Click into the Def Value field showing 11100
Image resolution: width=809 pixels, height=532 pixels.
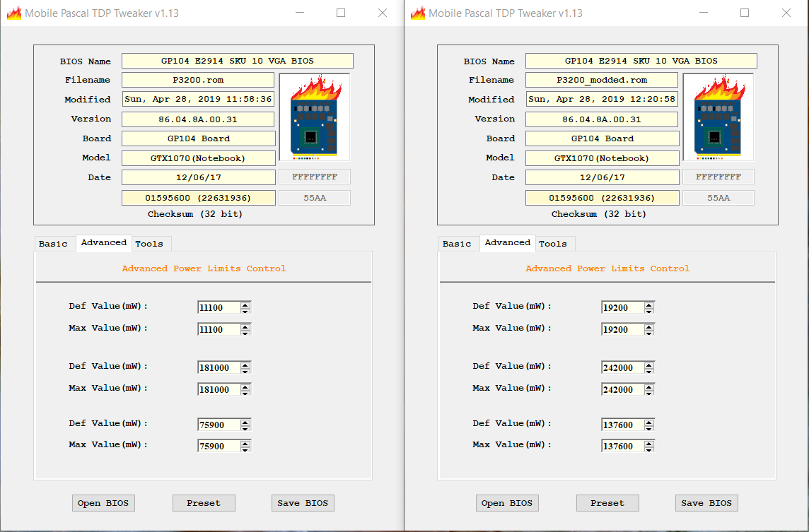point(219,308)
